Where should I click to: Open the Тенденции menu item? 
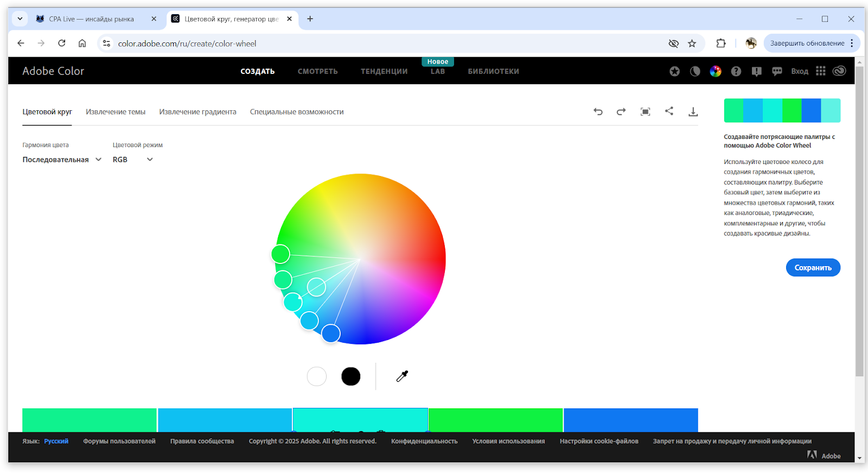[384, 71]
